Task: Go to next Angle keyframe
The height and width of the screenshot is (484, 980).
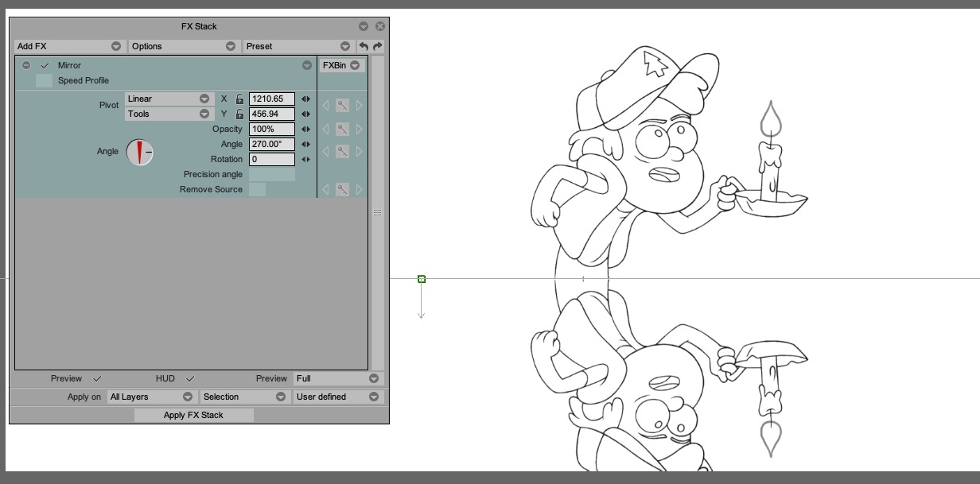Action: click(x=360, y=151)
